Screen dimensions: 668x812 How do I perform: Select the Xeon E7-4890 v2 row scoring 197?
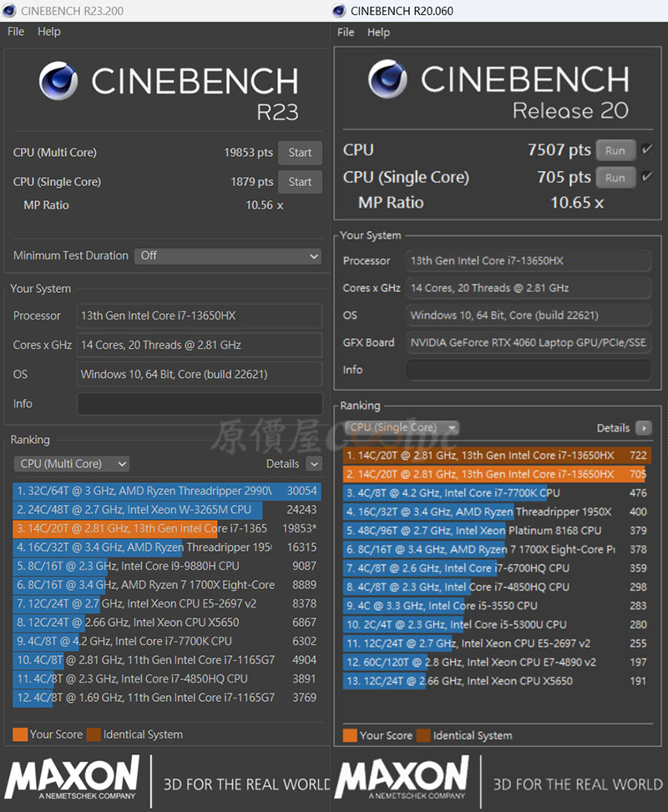pos(497,663)
